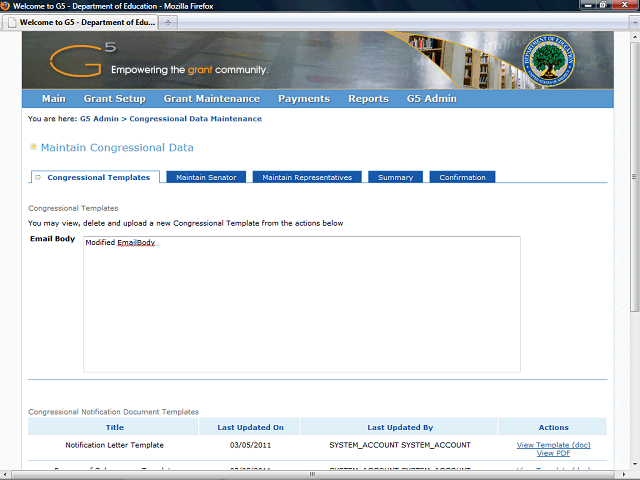
Task: Click the horizontal scrollbar thumb
Action: [312, 474]
